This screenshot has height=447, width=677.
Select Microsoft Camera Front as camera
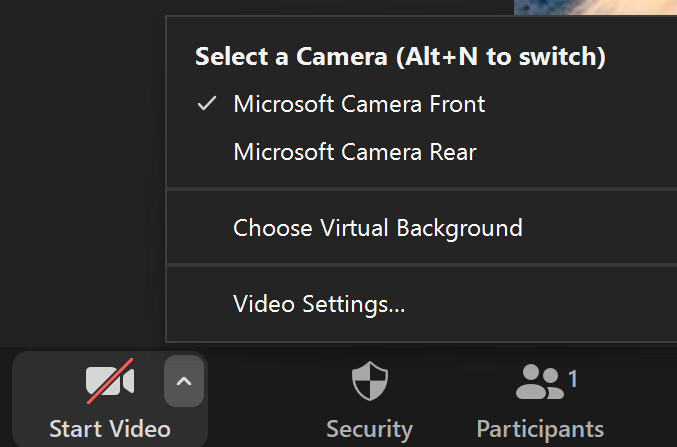coord(359,103)
